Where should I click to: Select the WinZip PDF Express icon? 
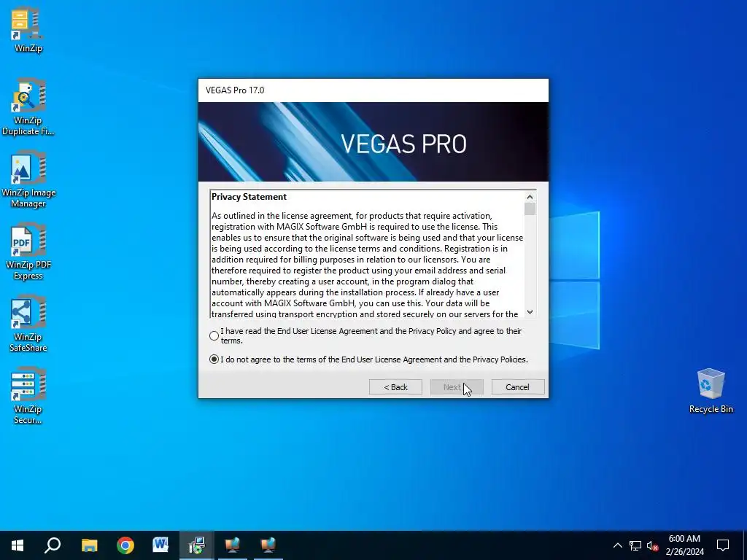[28, 252]
